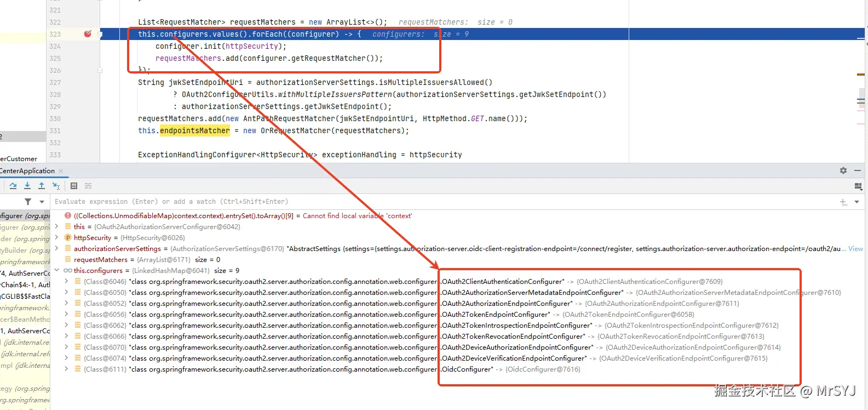Click the erCustomer item in the left panel
This screenshot has height=410, width=868.
pos(19,159)
